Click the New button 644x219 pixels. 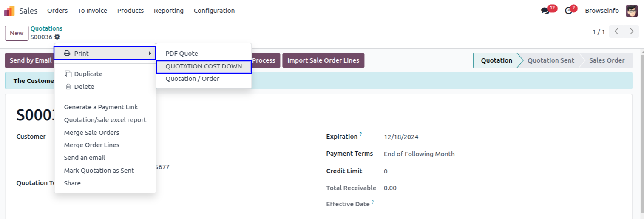[x=17, y=33]
